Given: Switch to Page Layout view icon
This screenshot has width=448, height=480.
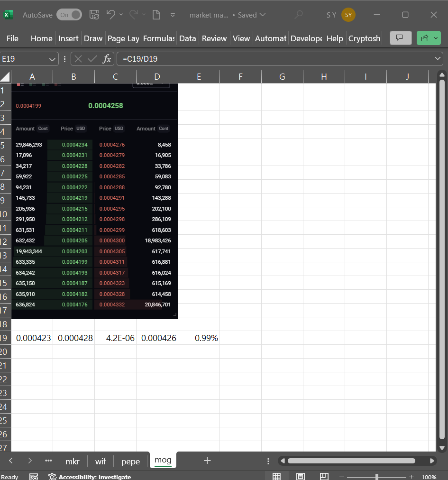Looking at the screenshot, I should click(301, 476).
